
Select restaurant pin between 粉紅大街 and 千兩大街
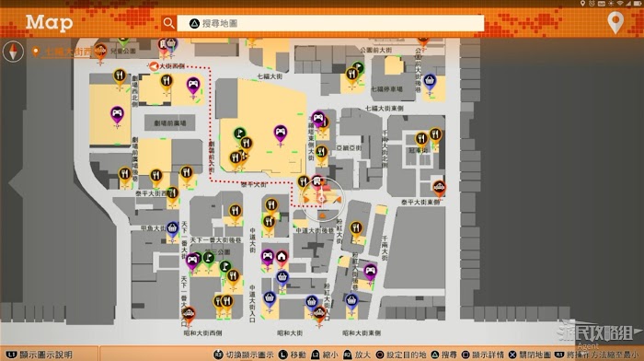356,228
